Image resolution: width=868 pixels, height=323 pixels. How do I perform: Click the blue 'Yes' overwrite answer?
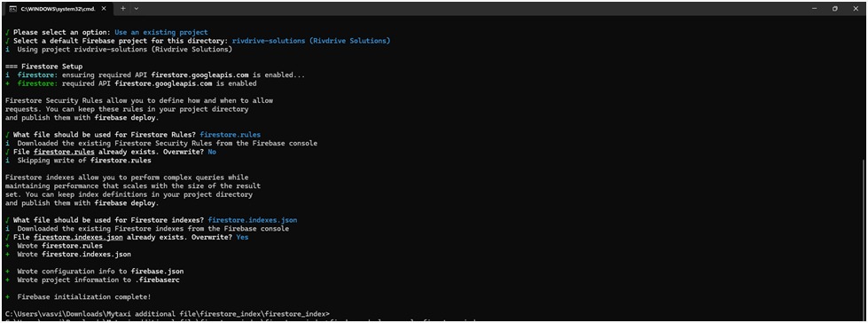[x=242, y=237]
